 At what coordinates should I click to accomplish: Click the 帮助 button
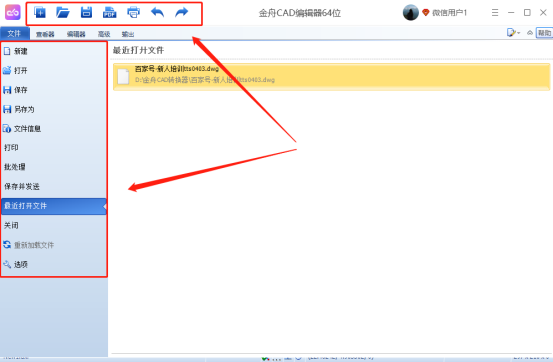544,33
